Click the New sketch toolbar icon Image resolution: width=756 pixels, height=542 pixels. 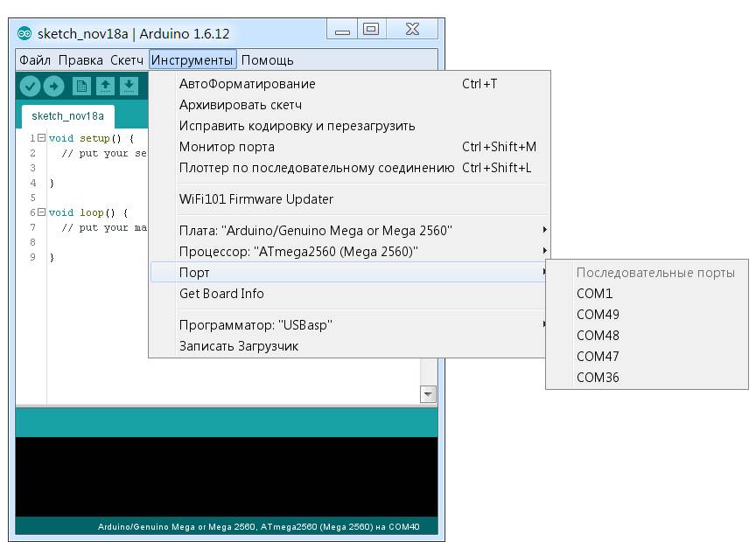pyautogui.click(x=81, y=86)
